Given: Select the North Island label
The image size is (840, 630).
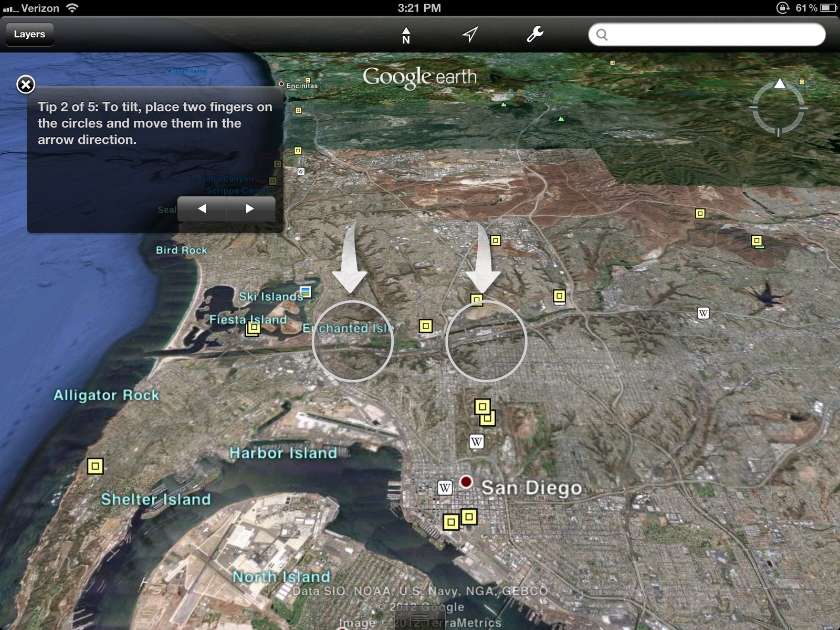Looking at the screenshot, I should [281, 577].
